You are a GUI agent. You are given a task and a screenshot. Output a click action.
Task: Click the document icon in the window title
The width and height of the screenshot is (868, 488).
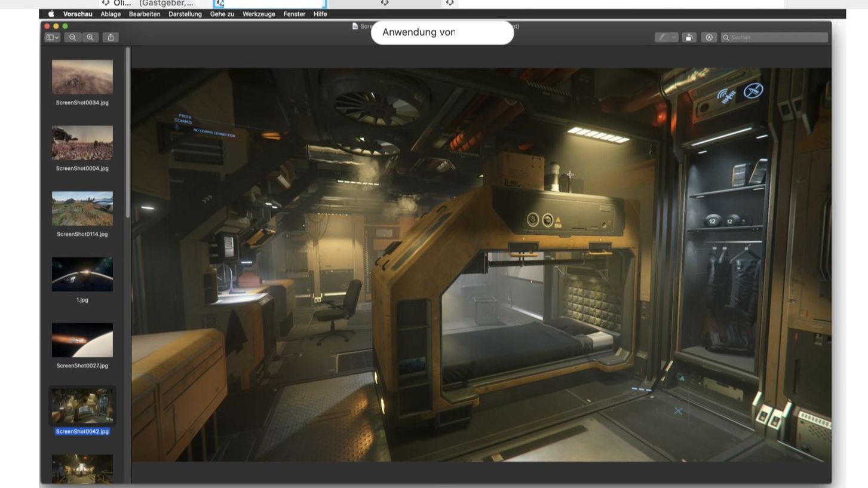click(355, 26)
